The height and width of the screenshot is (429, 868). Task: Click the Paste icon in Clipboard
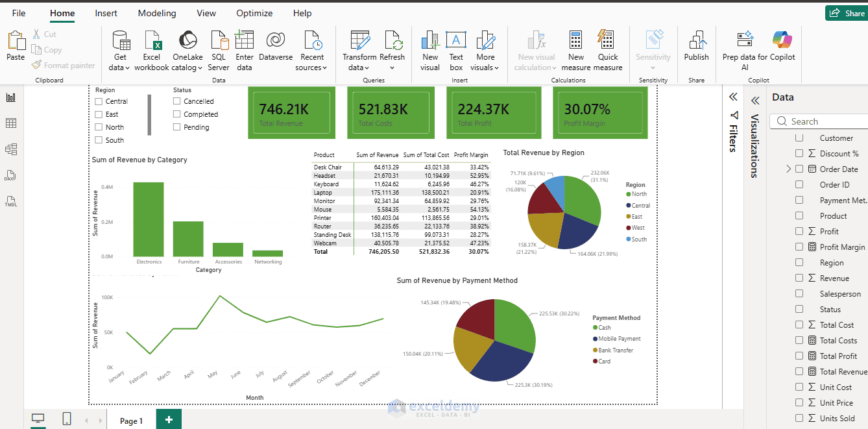[16, 40]
